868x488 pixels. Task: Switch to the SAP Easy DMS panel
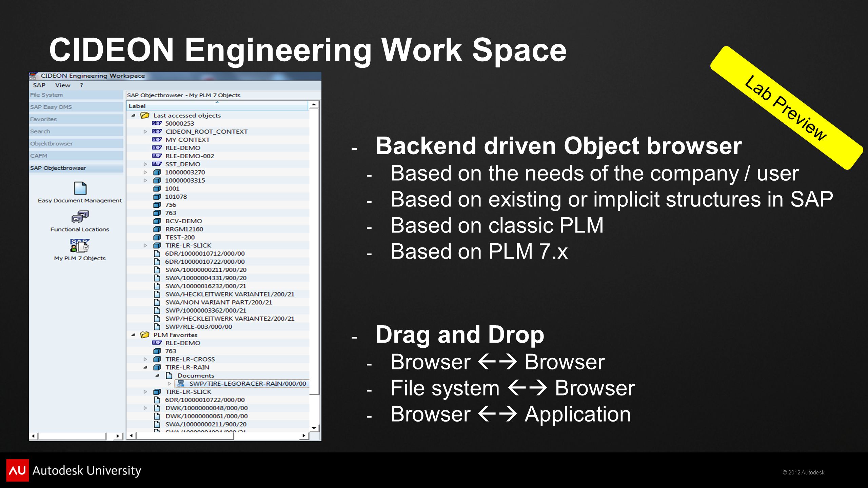76,107
